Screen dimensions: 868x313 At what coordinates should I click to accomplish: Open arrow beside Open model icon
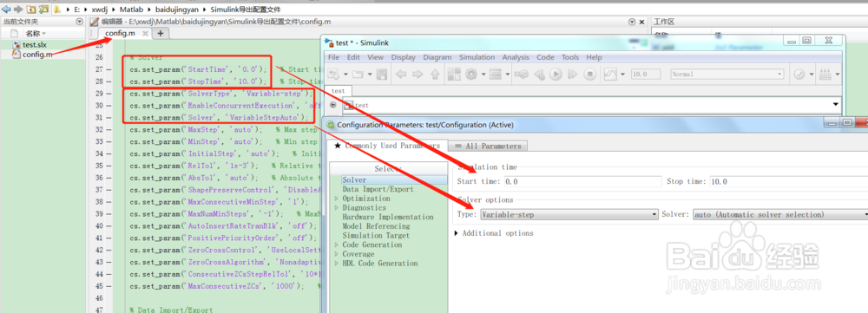[x=369, y=74]
